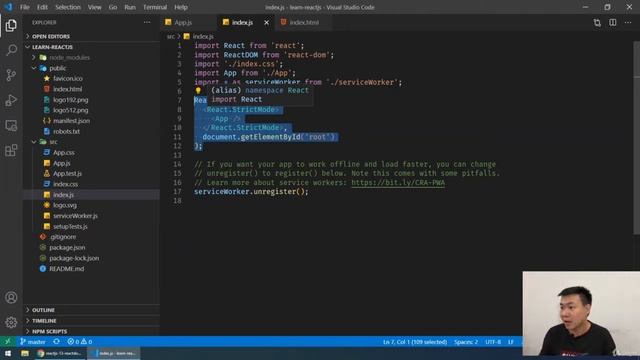Open package.json file

coord(67,247)
